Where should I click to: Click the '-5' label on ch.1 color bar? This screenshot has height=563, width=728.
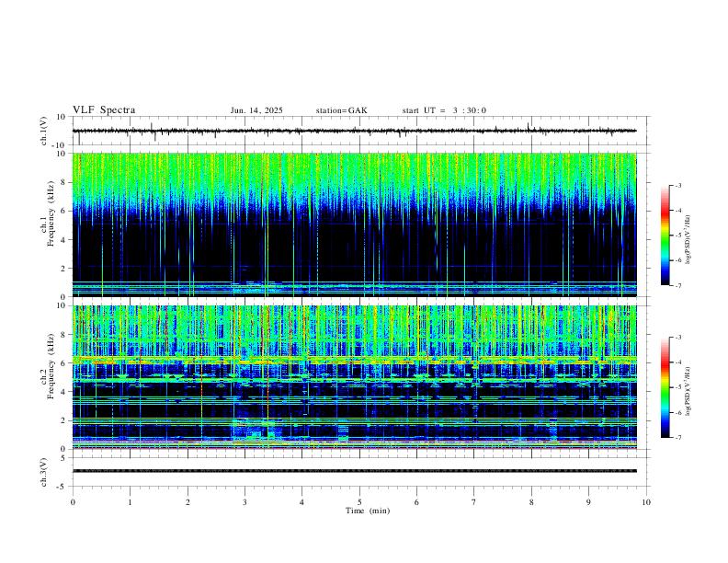(x=678, y=236)
